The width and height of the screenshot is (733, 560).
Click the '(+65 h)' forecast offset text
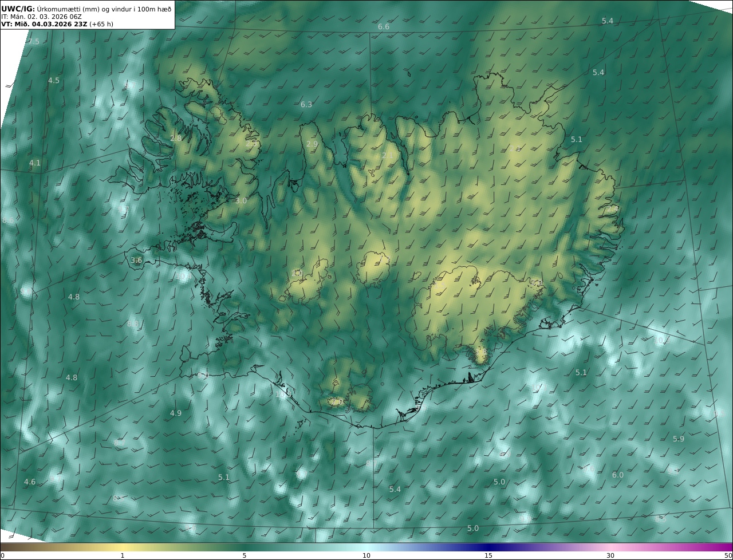pos(101,24)
